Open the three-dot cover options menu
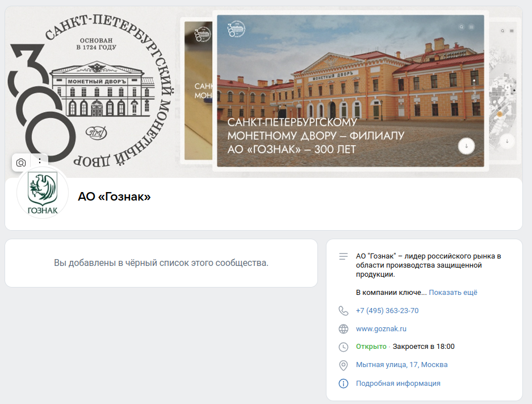 point(40,161)
